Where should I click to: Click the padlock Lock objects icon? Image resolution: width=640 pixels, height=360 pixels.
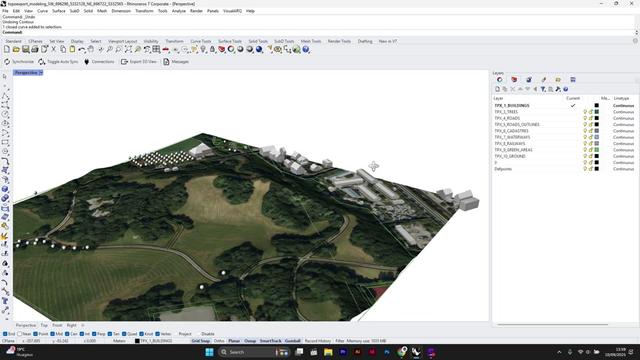click(x=212, y=49)
